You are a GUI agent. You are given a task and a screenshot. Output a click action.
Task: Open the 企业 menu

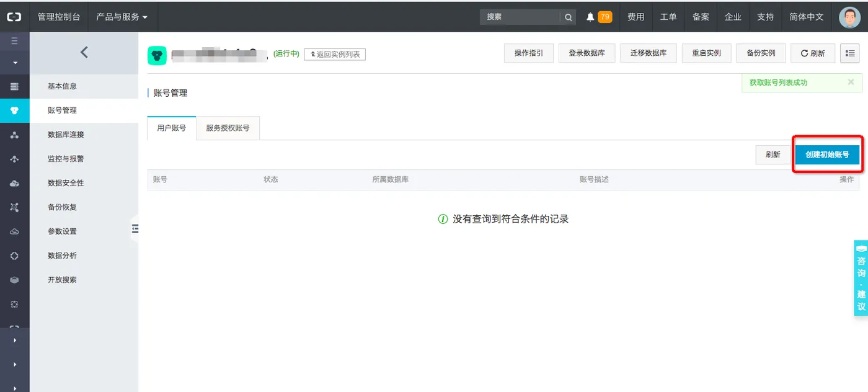[x=733, y=17]
